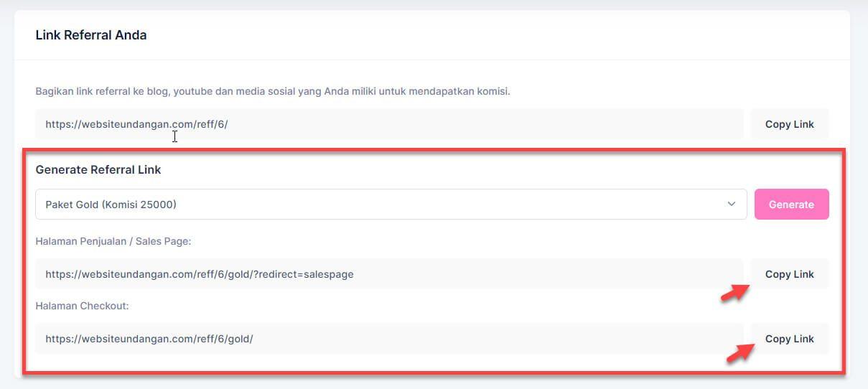This screenshot has height=389, width=868.
Task: Copy the Sales Page referral link
Action: [789, 274]
